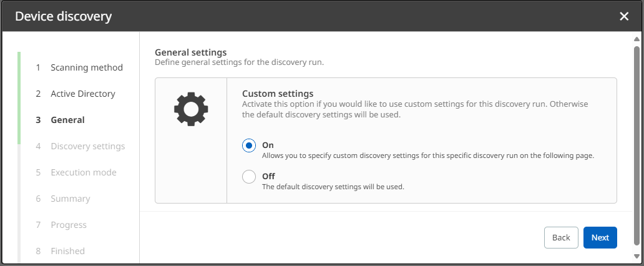644x266 pixels.
Task: Click the Custom settings gear icon
Action: pos(190,109)
